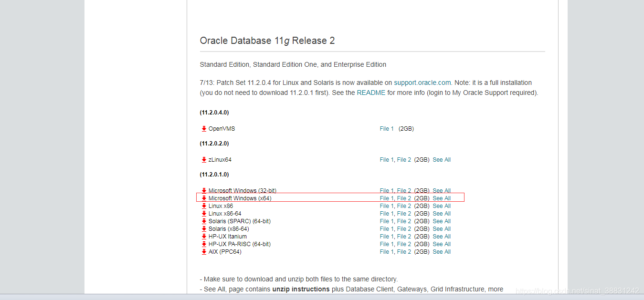This screenshot has width=644, height=300.
Task: Open the README link
Action: 371,93
